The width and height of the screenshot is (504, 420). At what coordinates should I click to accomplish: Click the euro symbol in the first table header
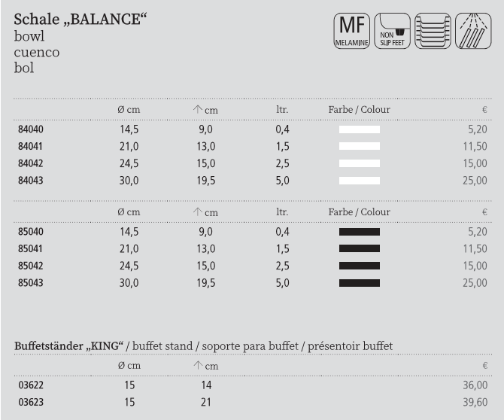pos(484,110)
